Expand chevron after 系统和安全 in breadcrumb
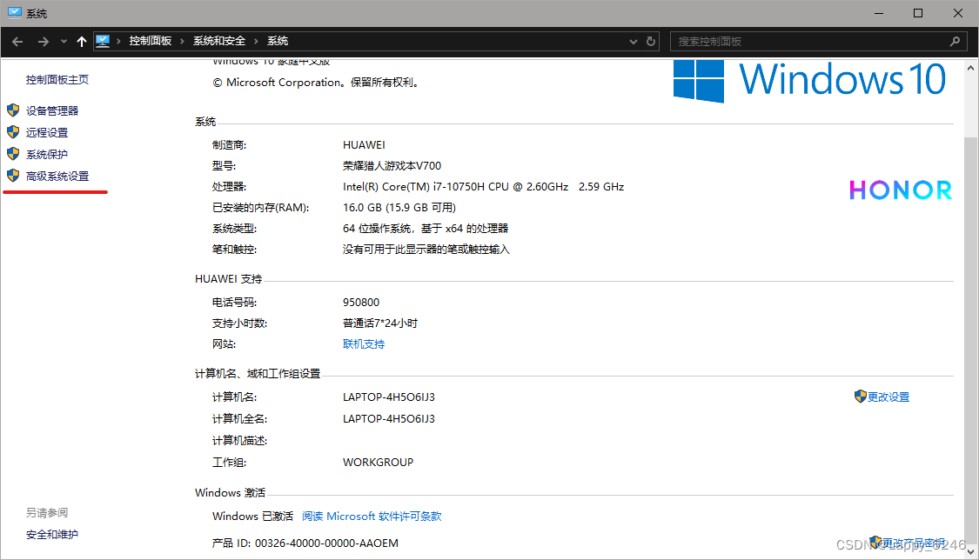This screenshot has width=979, height=560. 256,41
